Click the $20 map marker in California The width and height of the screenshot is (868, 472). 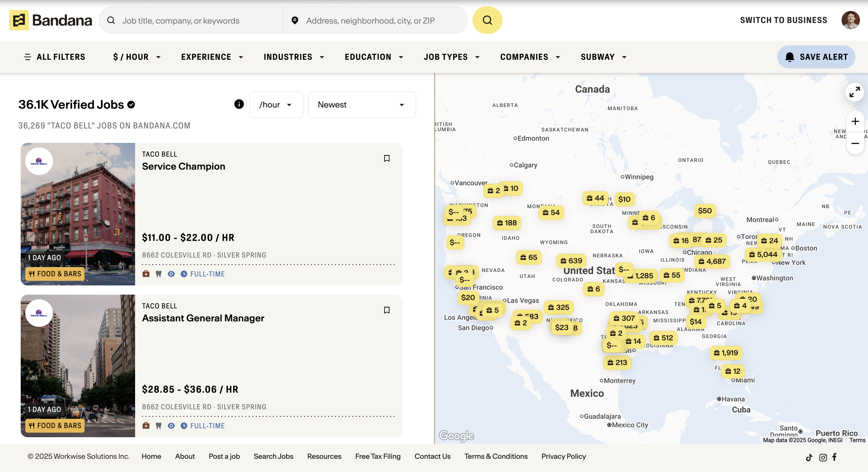468,298
